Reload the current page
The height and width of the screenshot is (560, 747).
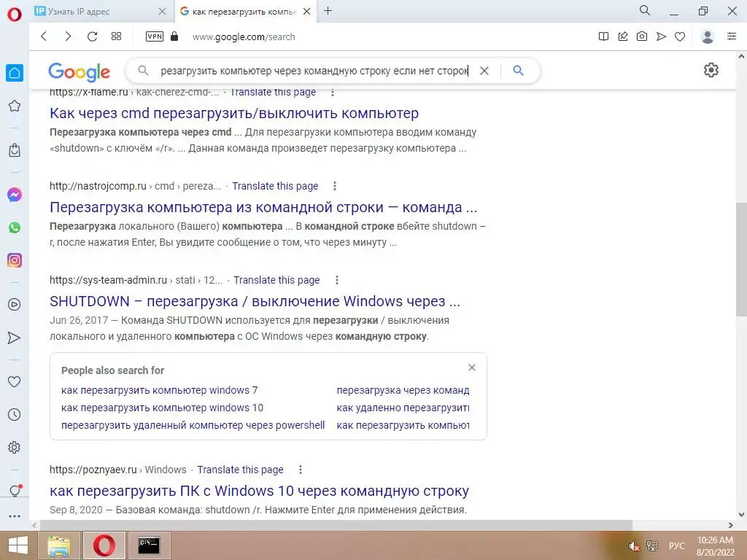[x=92, y=36]
